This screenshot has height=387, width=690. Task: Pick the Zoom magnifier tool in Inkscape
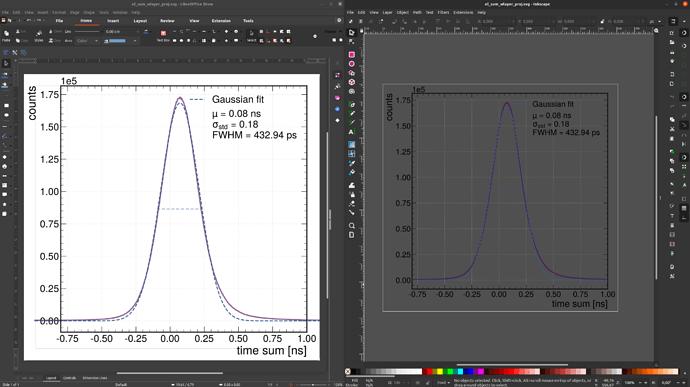[352, 226]
